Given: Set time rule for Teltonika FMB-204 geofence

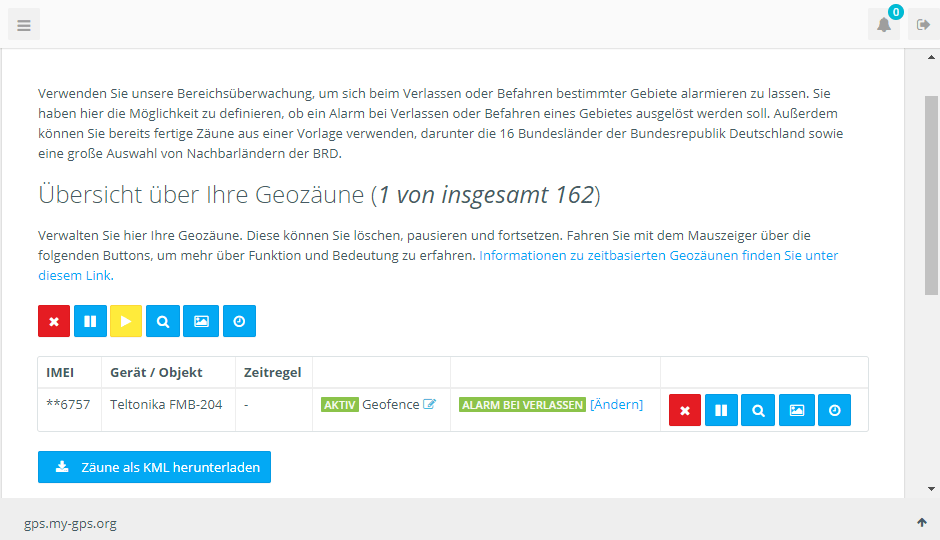Looking at the screenshot, I should [834, 410].
